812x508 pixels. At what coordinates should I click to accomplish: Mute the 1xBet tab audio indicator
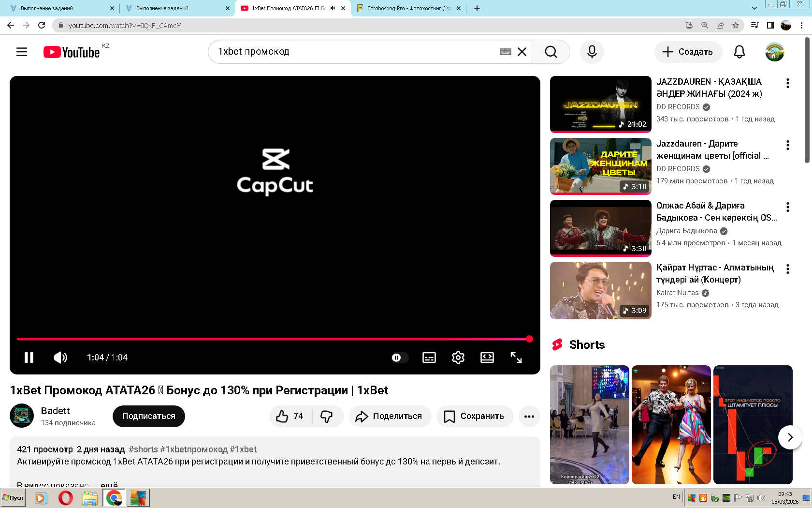click(x=333, y=8)
